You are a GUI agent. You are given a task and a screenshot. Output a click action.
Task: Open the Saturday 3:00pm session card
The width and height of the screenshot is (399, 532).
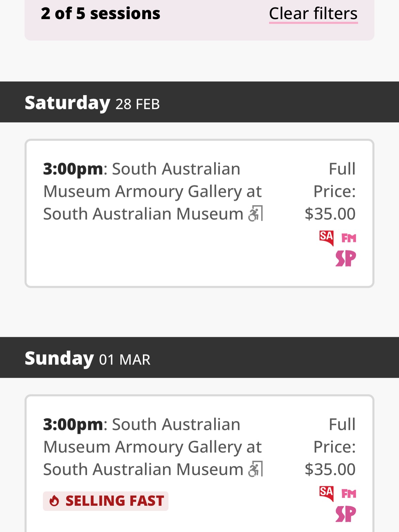pos(199,212)
